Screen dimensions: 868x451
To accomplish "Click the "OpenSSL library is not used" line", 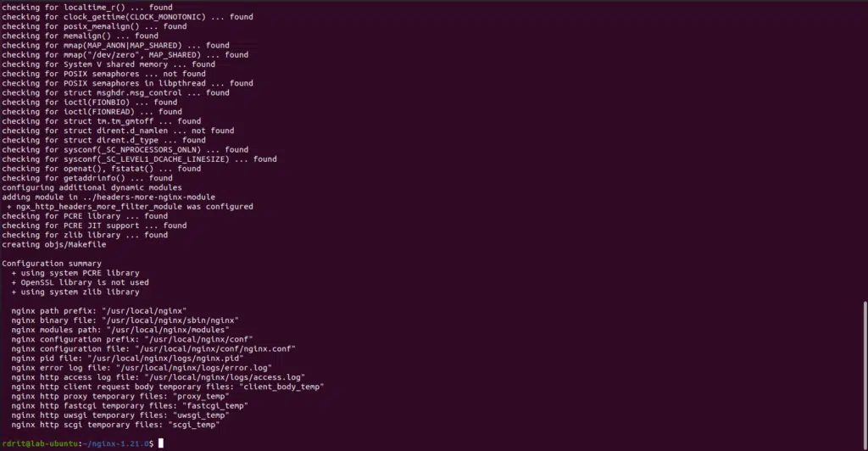I will point(80,282).
